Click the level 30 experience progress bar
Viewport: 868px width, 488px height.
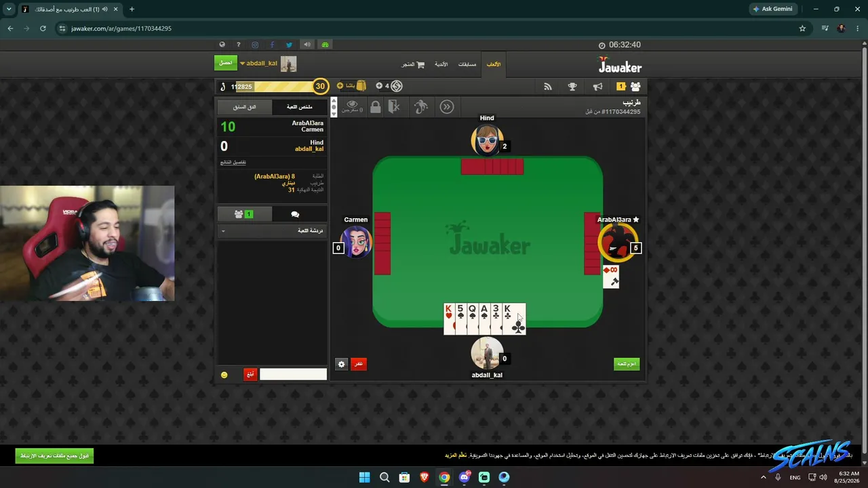tap(279, 86)
